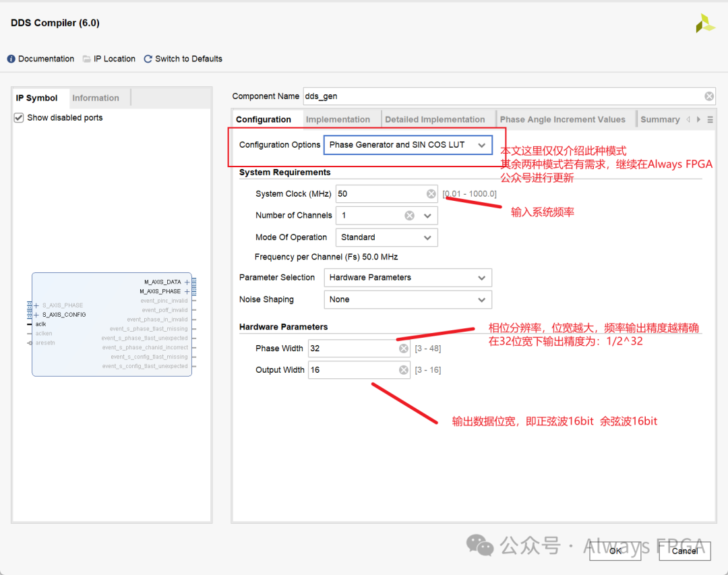Click the Component Name input field
Screen dimensions: 728x575
pos(510,96)
